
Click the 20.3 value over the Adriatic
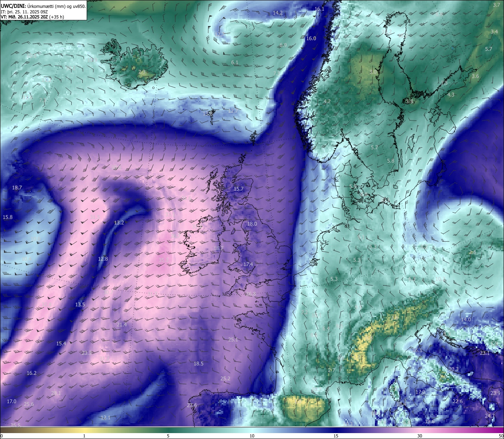click(454, 369)
